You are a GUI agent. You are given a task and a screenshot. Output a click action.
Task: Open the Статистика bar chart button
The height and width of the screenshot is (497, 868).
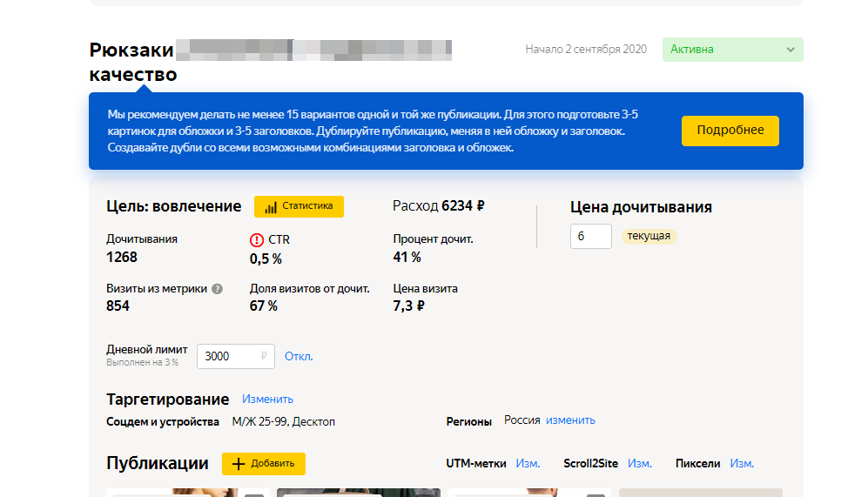[299, 206]
